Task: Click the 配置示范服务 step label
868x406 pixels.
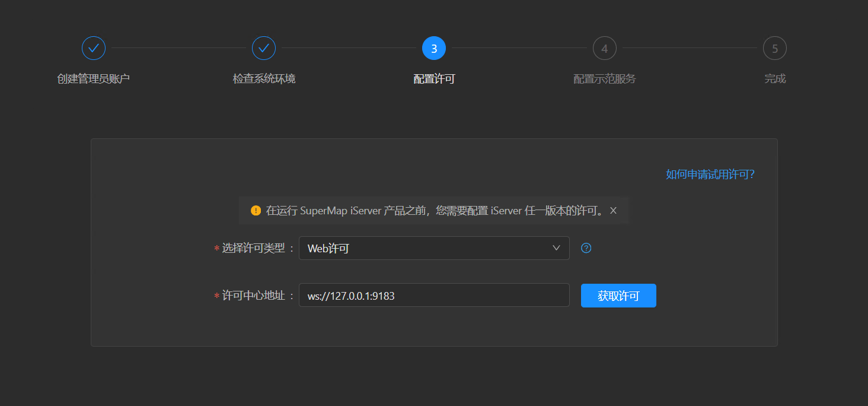Action: coord(604,79)
